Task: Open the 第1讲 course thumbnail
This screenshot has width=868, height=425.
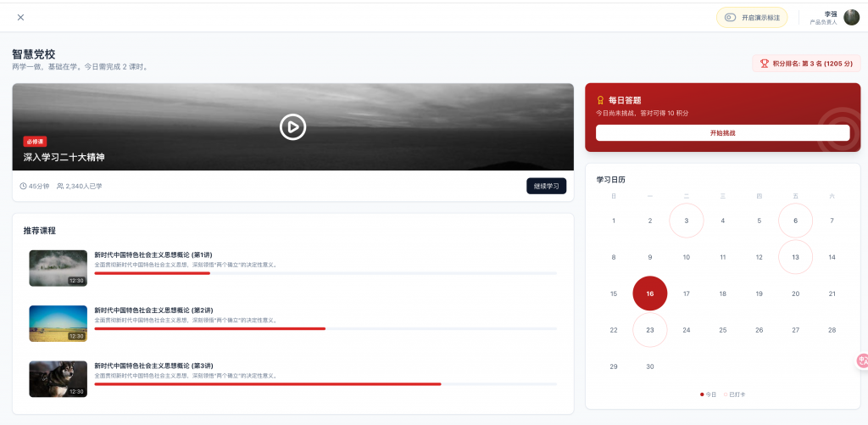Action: (x=58, y=268)
